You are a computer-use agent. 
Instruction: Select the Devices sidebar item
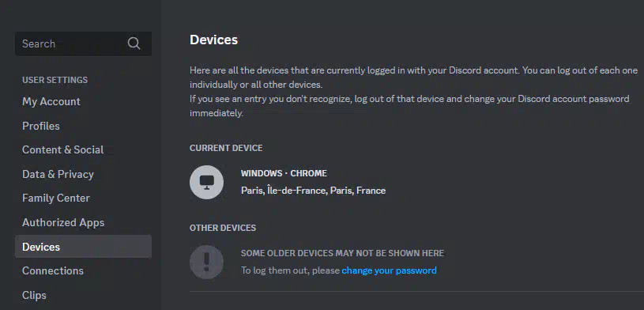84,247
